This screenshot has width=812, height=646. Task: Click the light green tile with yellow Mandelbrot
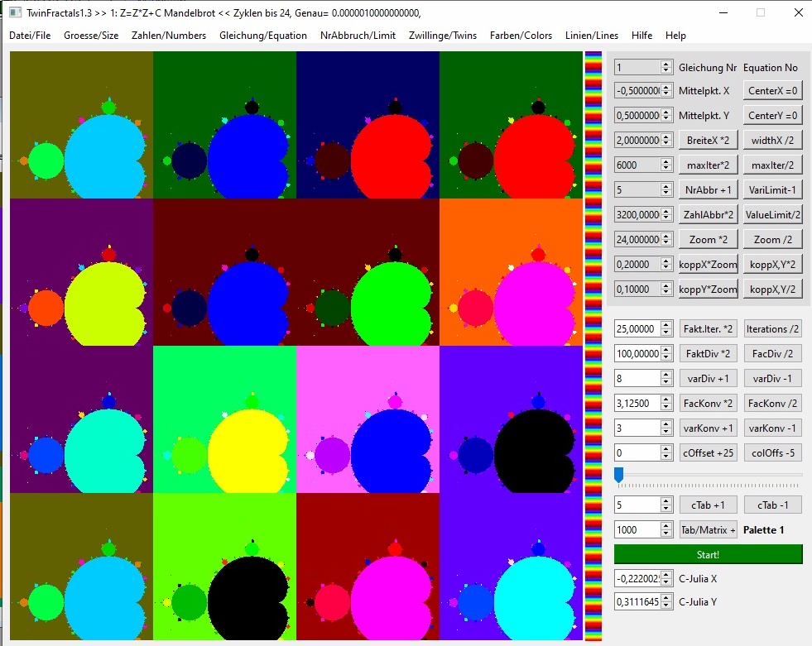[x=225, y=419]
